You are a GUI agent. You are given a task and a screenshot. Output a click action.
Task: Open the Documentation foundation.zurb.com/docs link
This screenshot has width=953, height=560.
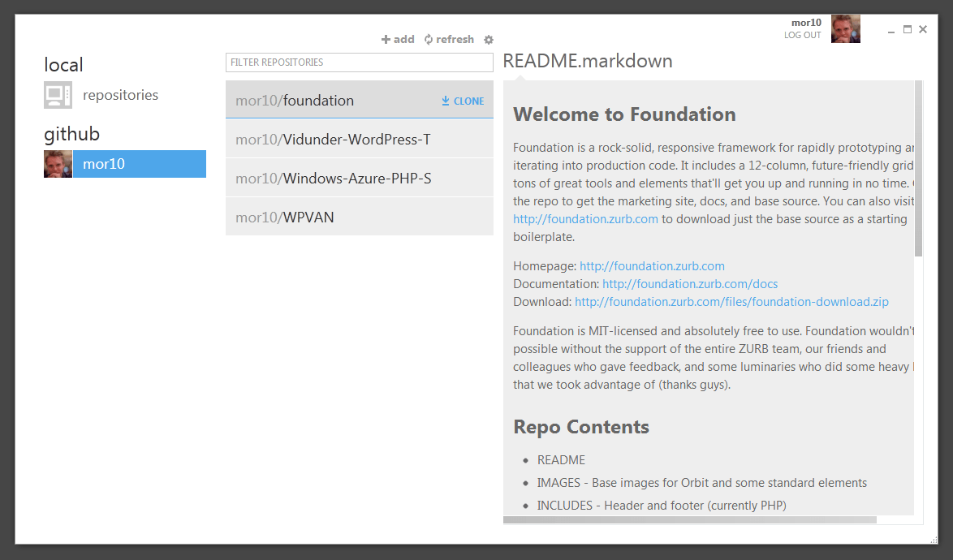690,283
